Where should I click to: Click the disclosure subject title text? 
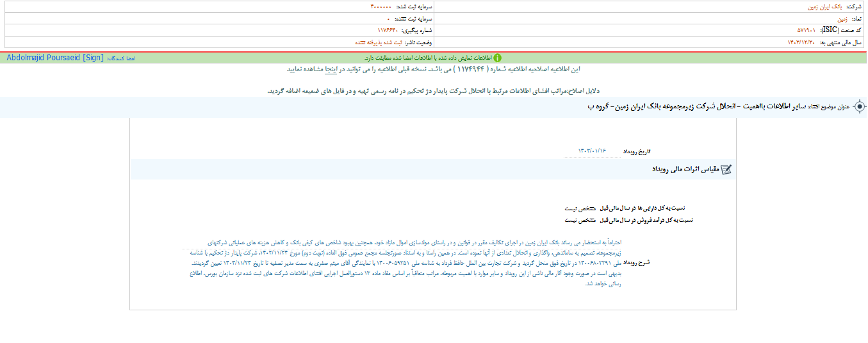[x=697, y=106]
